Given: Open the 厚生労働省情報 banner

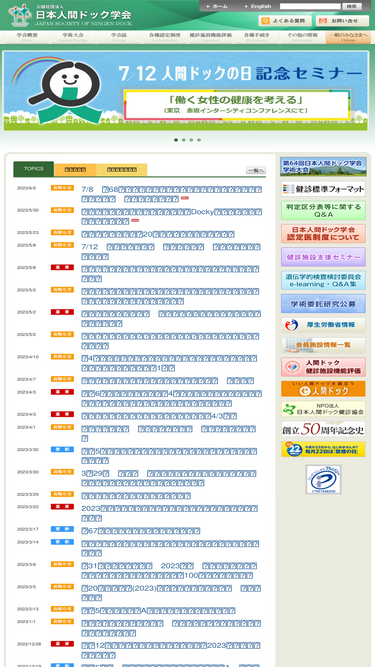Looking at the screenshot, I should pyautogui.click(x=323, y=325).
